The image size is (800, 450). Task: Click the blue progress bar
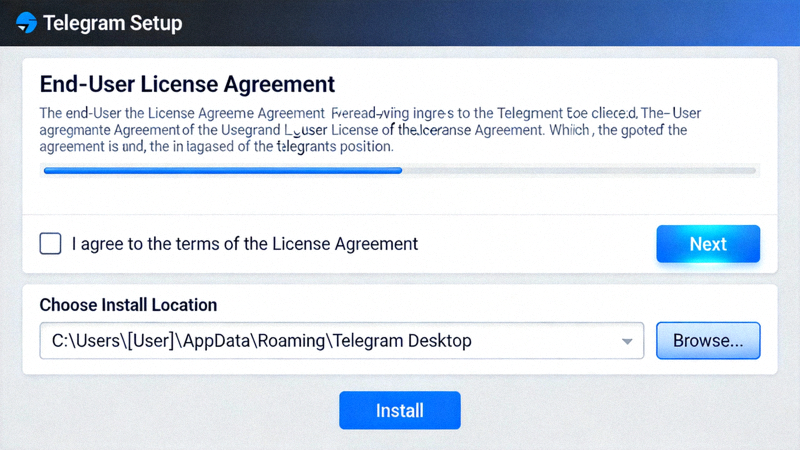pos(223,170)
